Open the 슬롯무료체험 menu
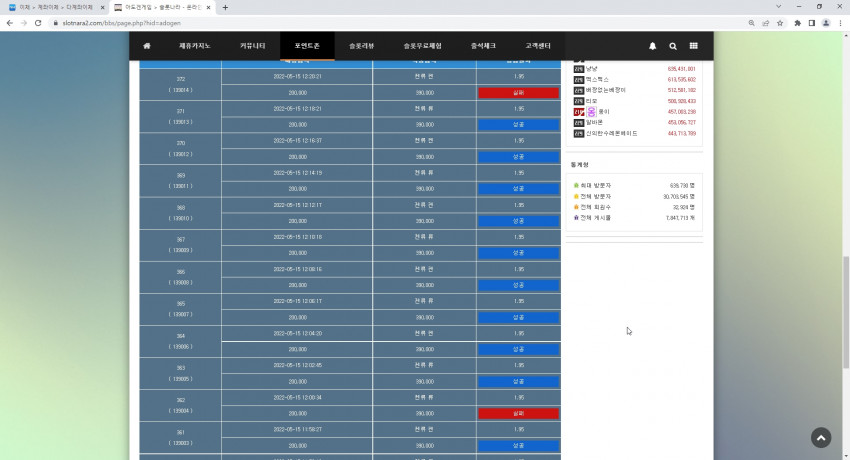 point(422,46)
